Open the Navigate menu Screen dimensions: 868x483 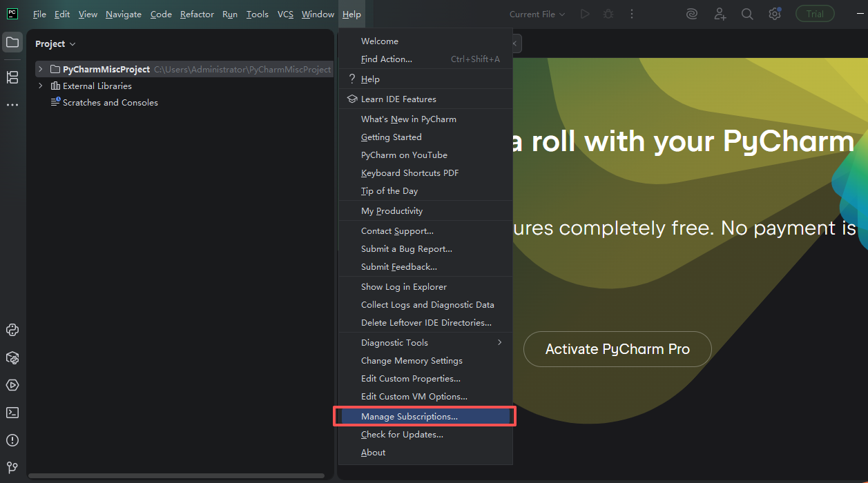point(124,14)
